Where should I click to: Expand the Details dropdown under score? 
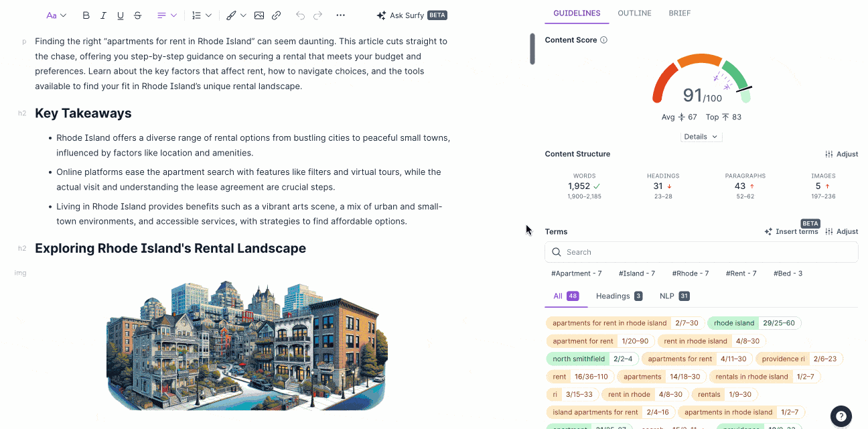pos(701,137)
